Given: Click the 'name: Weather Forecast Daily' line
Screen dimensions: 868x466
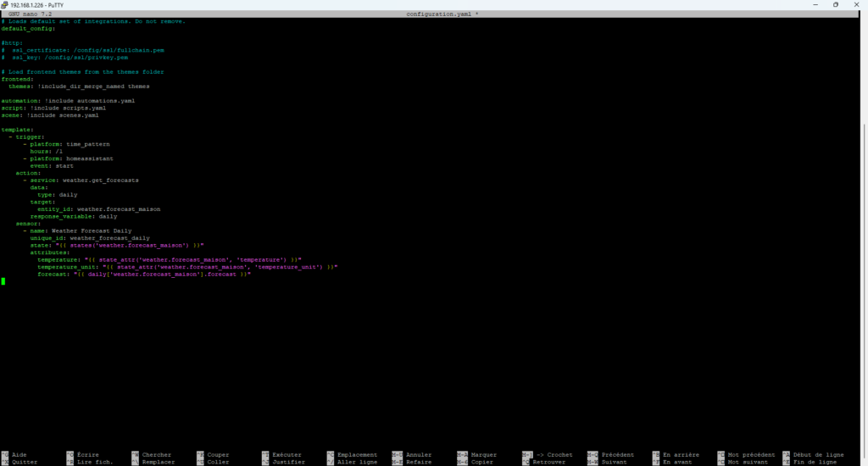Looking at the screenshot, I should [x=77, y=230].
